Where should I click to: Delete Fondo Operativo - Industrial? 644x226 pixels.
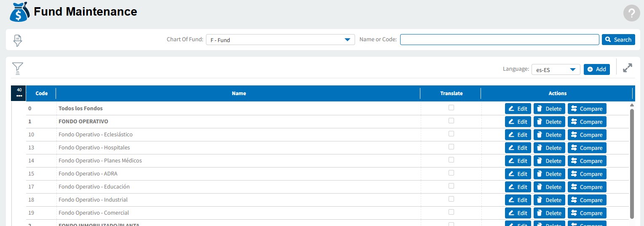(550, 200)
